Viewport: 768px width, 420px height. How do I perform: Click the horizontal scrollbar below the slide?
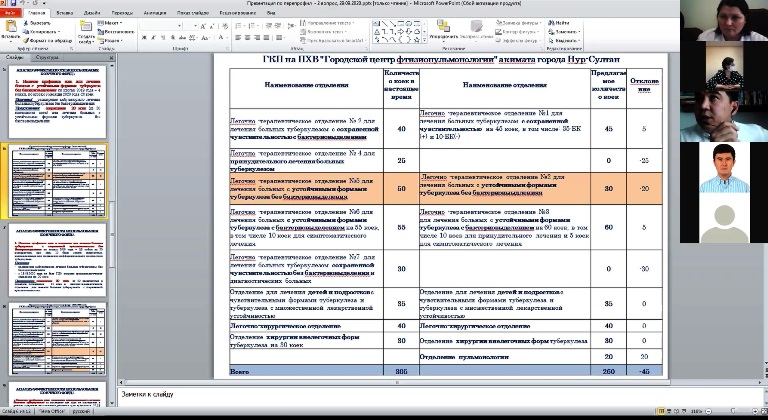point(395,382)
